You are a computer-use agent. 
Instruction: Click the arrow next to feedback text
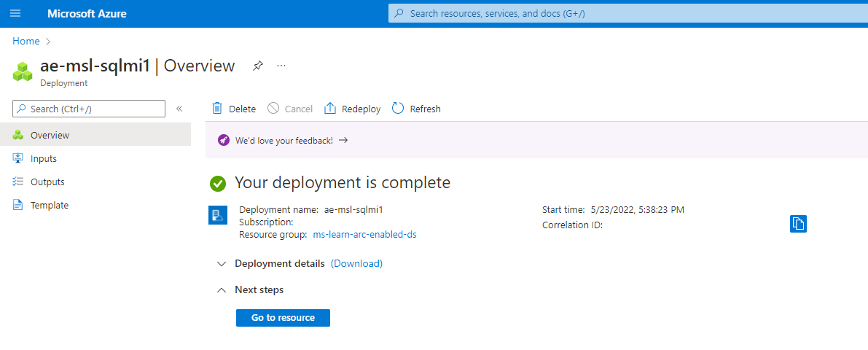click(343, 140)
